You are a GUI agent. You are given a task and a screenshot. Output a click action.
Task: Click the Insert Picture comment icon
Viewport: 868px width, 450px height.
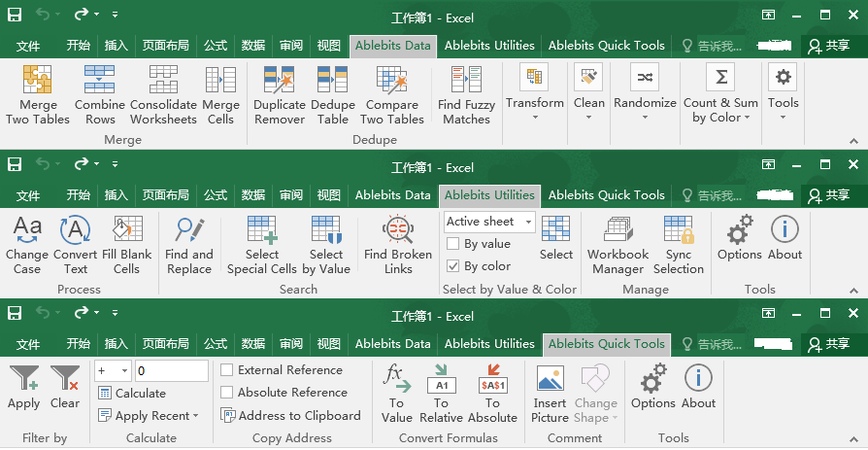(x=550, y=380)
